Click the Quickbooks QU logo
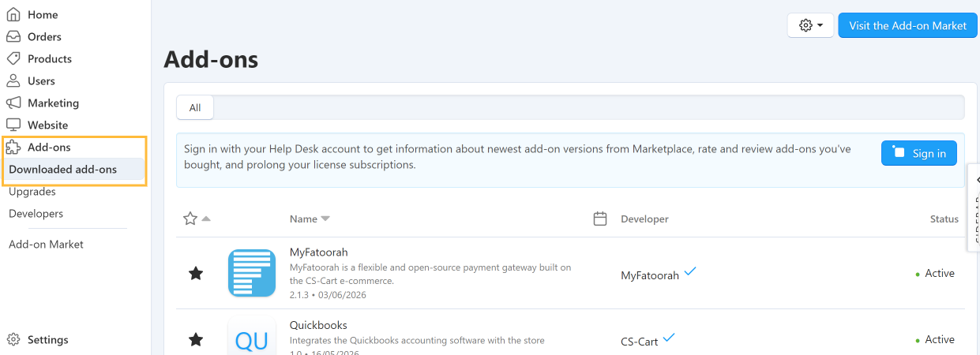The width and height of the screenshot is (980, 355). pyautogui.click(x=252, y=337)
